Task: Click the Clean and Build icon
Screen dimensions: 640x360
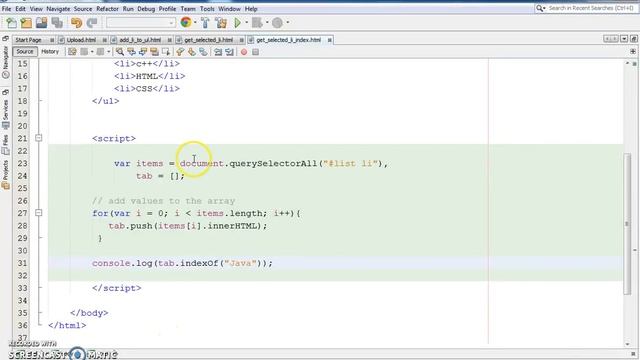Action: click(x=221, y=23)
